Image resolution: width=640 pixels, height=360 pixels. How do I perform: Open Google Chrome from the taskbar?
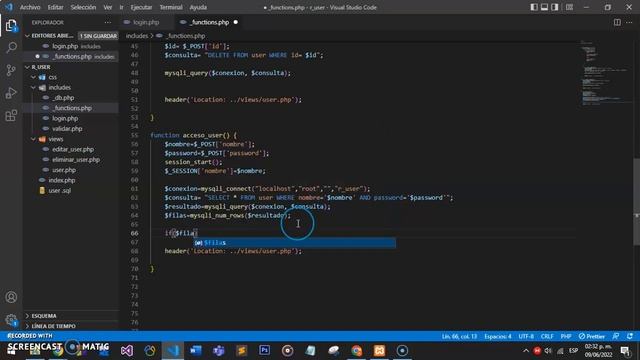[x=356, y=350]
